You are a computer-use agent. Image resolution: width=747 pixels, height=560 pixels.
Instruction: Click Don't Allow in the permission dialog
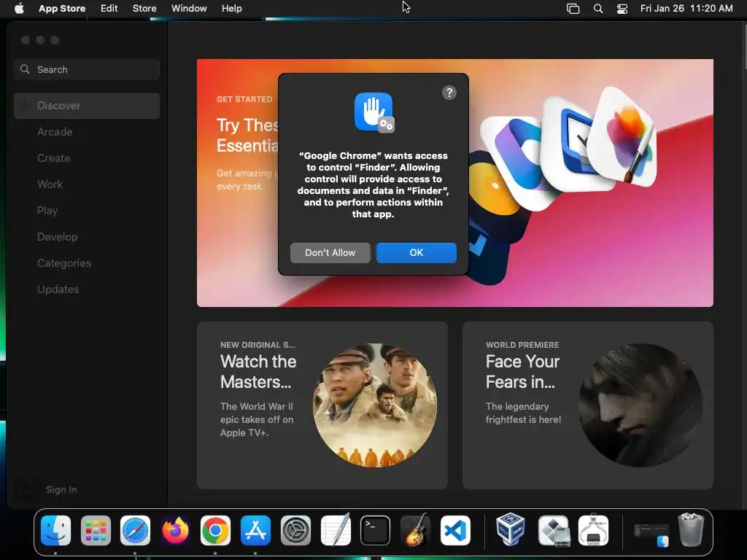coord(330,252)
